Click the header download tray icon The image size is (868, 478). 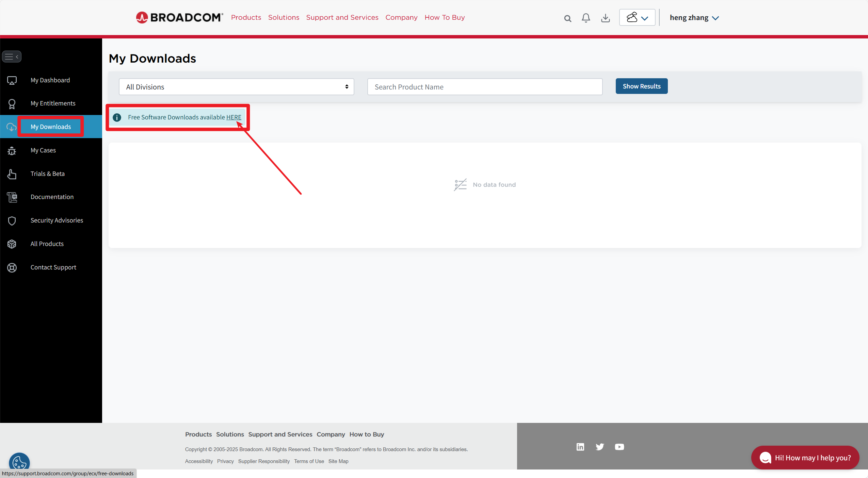click(x=606, y=18)
